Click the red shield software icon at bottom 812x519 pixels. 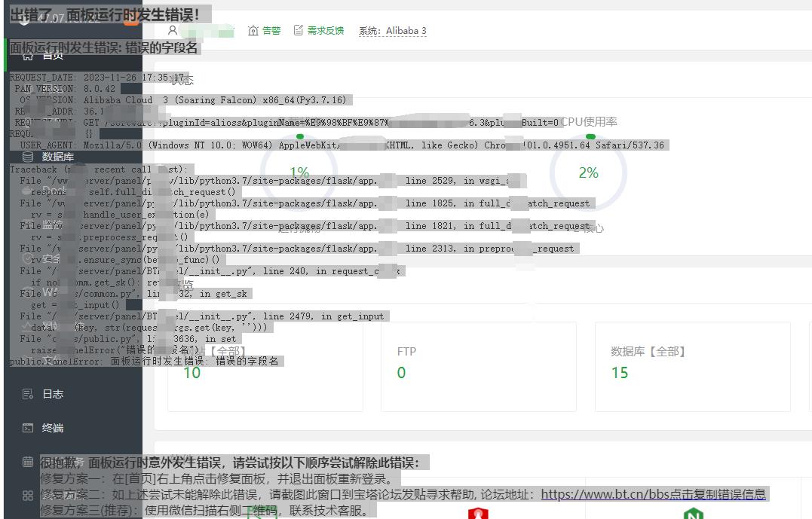click(478, 513)
